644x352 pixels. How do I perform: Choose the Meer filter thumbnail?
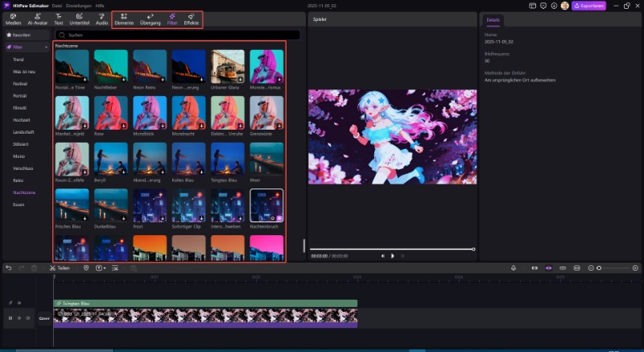(266, 159)
